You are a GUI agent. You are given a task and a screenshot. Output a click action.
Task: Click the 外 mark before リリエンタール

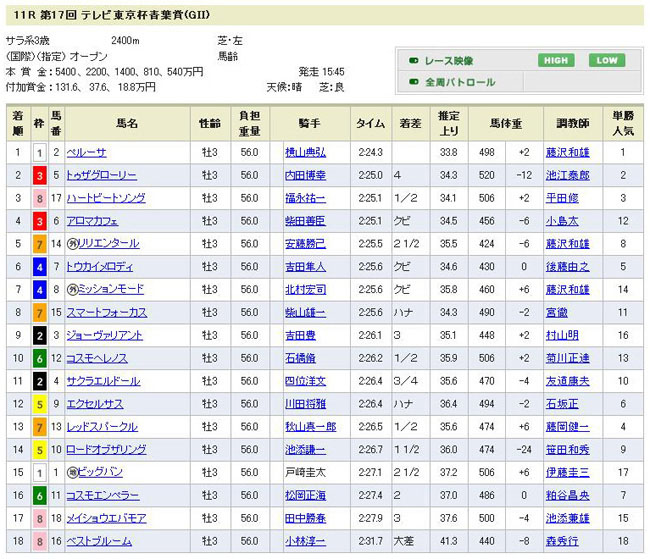click(73, 244)
